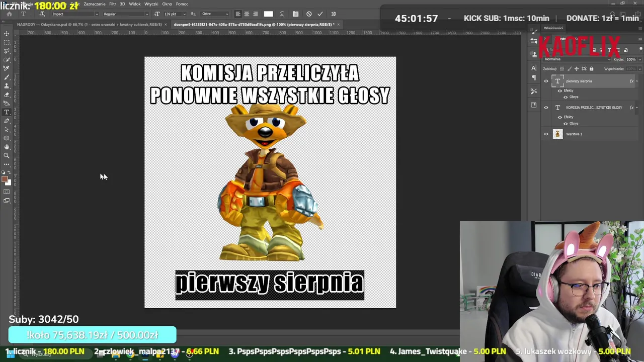Open the Krycie opacity dropdown arrow
Screen dimensions: 644x362
(x=640, y=59)
